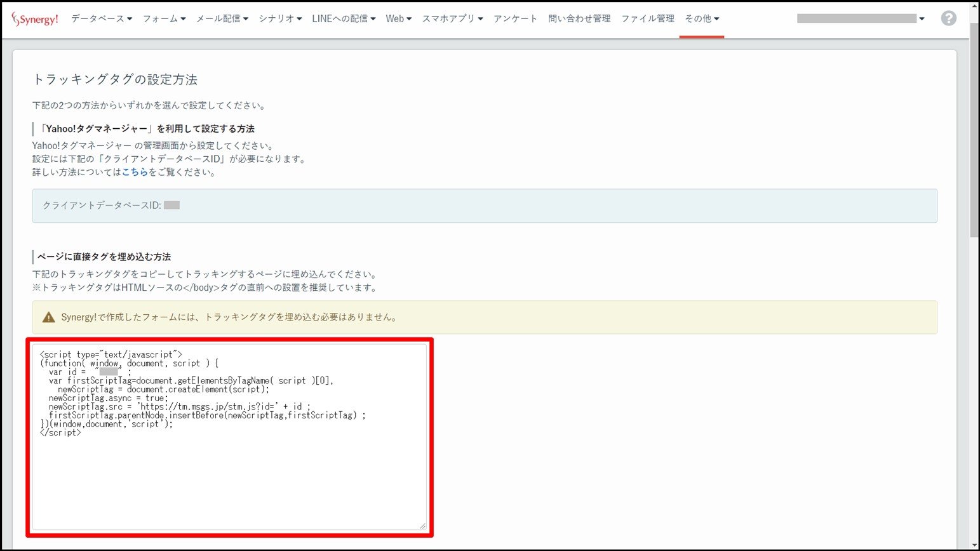Expand the スマホアプリ menu
The width and height of the screenshot is (980, 551).
452,19
